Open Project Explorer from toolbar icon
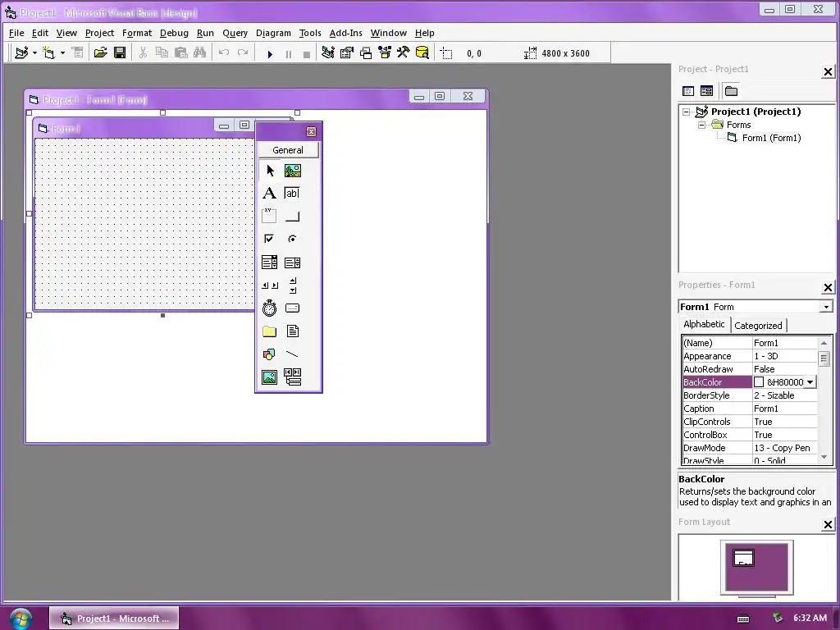 [328, 53]
